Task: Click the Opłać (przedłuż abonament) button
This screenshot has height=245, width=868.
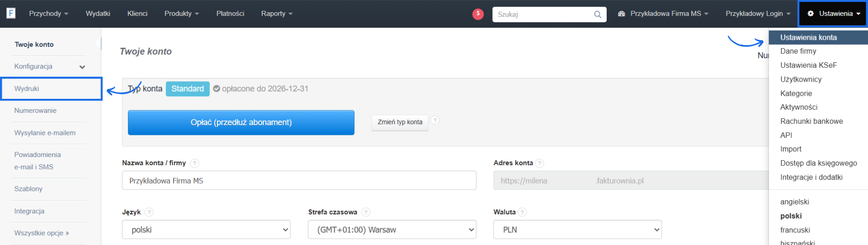Action: (x=241, y=123)
